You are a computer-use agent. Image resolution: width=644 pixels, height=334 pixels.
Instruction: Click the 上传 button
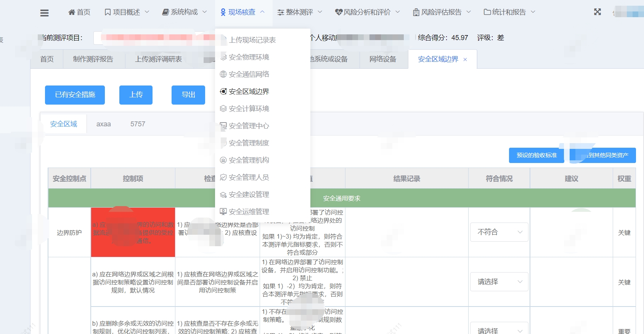(136, 95)
